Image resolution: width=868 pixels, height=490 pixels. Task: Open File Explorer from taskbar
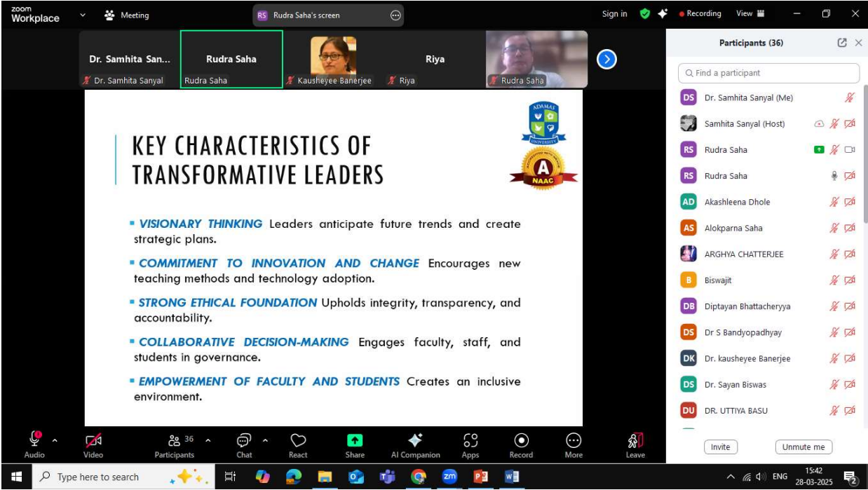click(325, 477)
